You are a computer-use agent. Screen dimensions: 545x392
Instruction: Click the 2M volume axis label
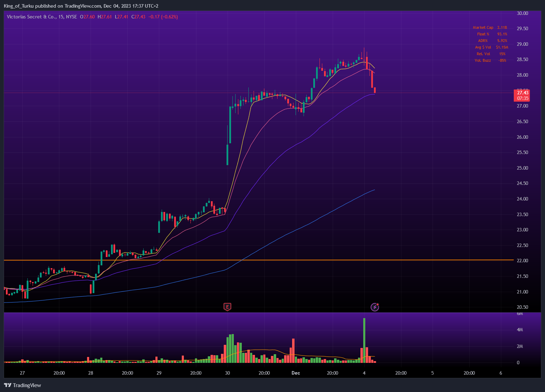click(520, 346)
